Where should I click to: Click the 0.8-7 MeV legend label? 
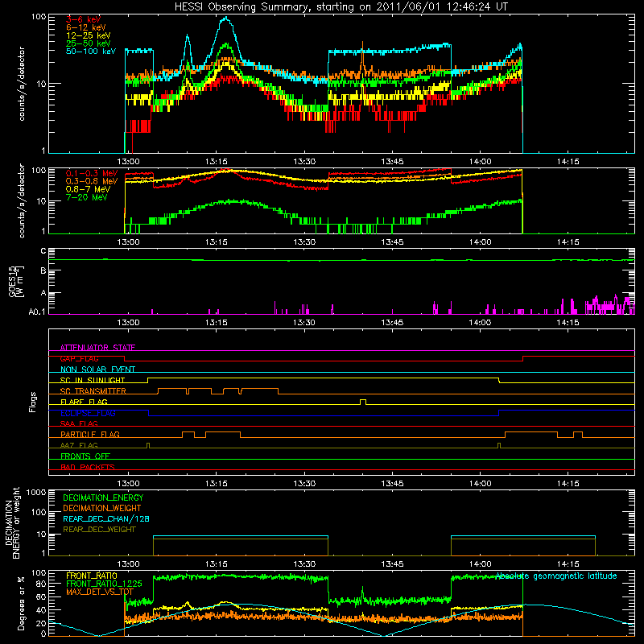(88, 189)
